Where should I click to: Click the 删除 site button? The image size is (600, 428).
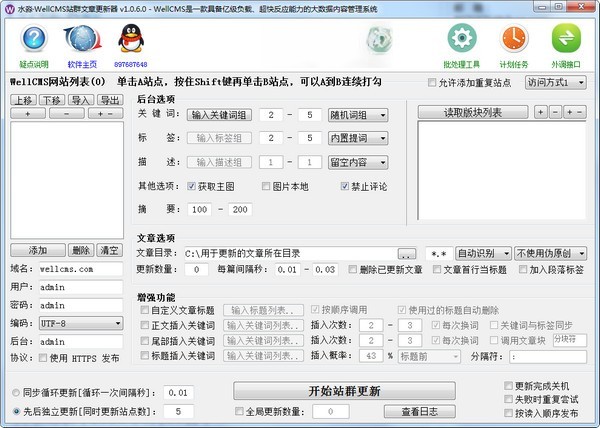tap(81, 251)
